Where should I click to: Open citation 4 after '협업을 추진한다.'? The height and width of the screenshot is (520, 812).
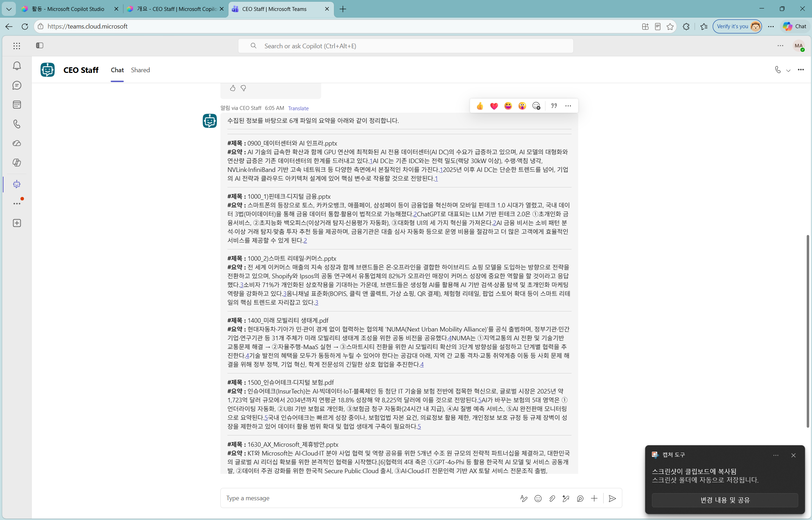(x=422, y=365)
